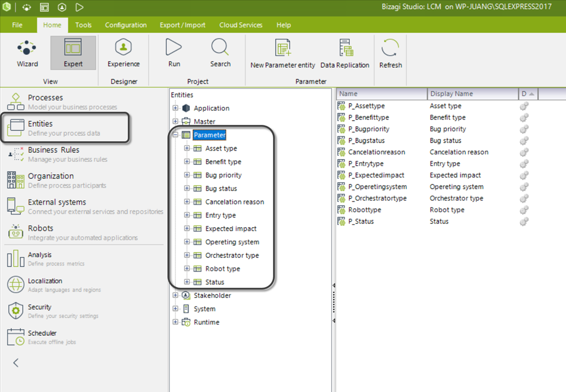This screenshot has height=392, width=566.
Task: Click quick-access expert view icon in title bar
Action: click(x=44, y=7)
